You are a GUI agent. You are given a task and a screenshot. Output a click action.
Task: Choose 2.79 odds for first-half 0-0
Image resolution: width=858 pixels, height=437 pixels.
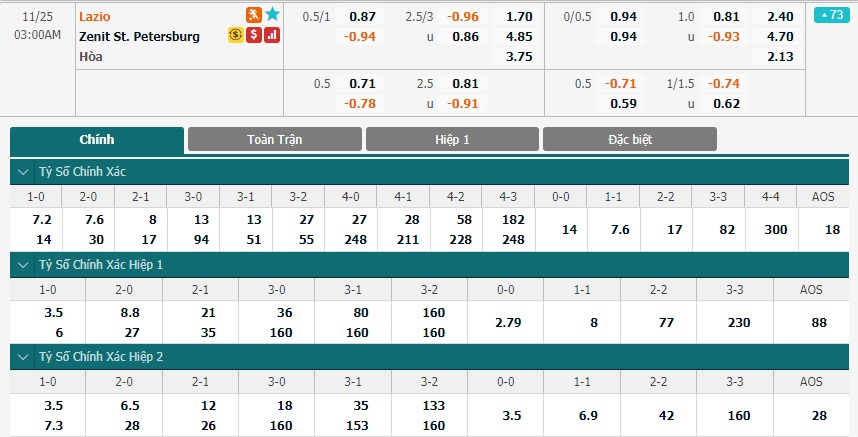click(508, 323)
